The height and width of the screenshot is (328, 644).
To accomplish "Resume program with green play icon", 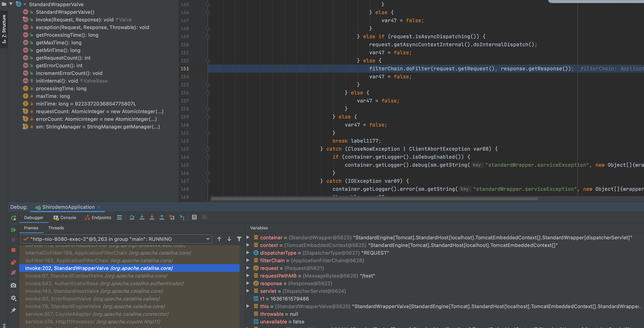I will [x=14, y=230].
